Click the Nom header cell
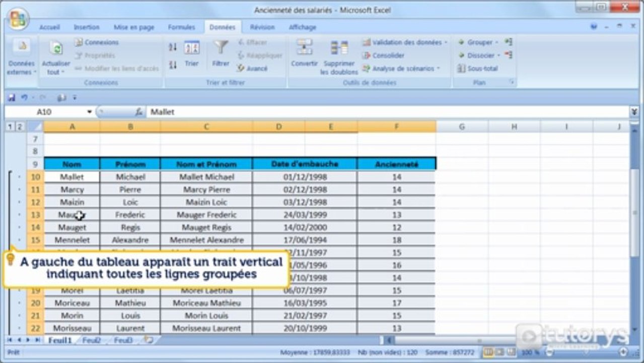 point(72,164)
